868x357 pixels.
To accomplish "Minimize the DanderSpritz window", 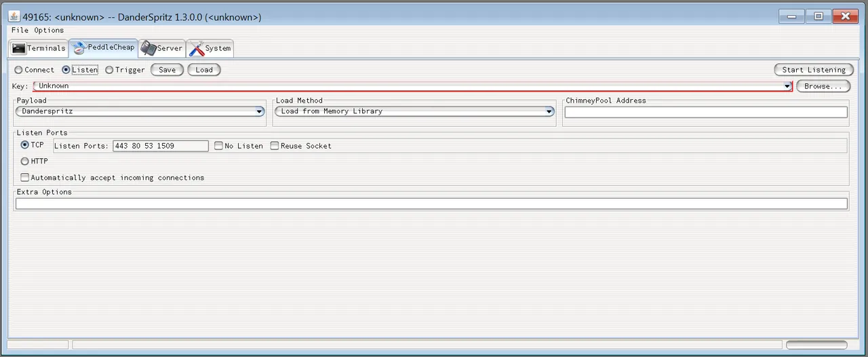I will point(791,16).
